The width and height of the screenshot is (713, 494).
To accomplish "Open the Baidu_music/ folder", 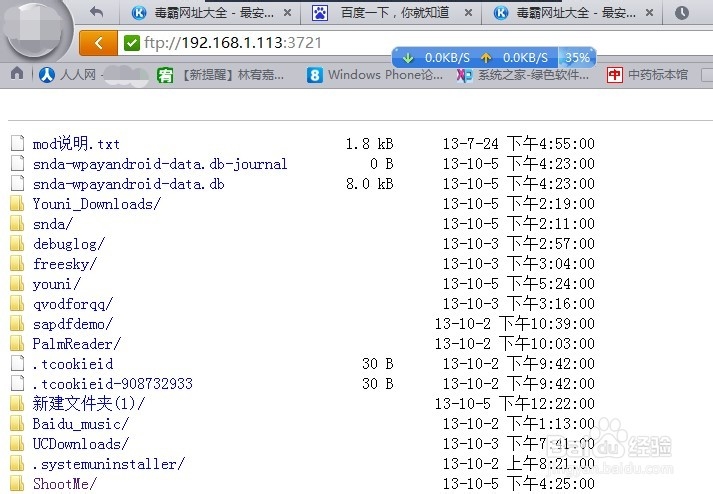I will point(80,424).
